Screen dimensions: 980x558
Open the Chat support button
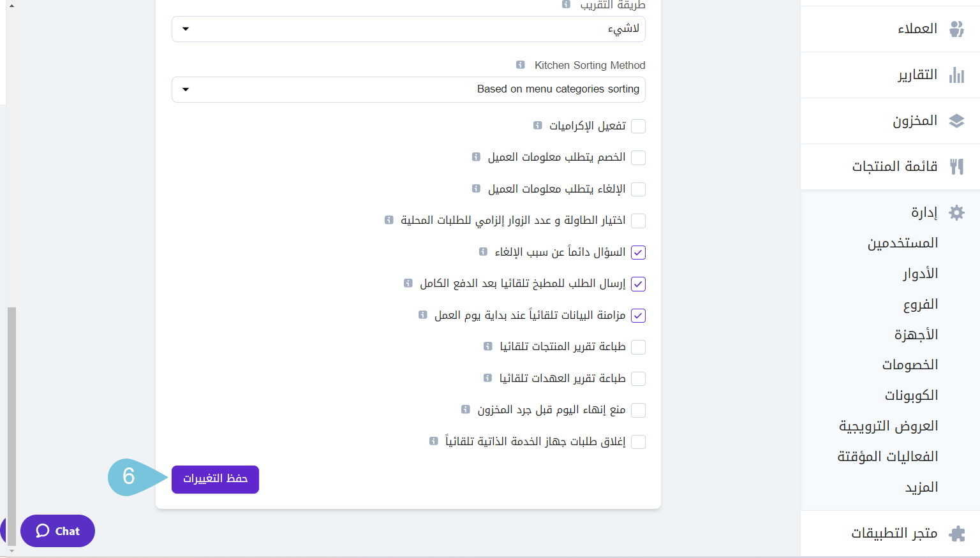pyautogui.click(x=57, y=531)
